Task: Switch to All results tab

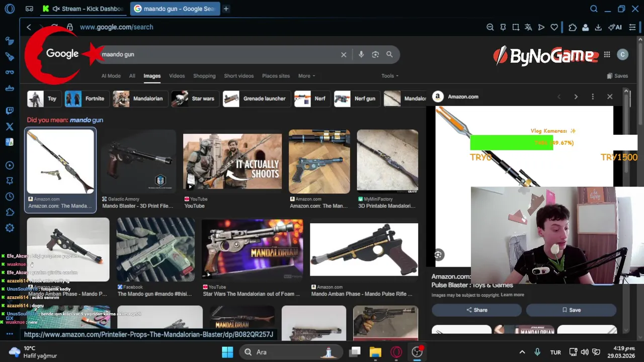Action: [x=132, y=76]
